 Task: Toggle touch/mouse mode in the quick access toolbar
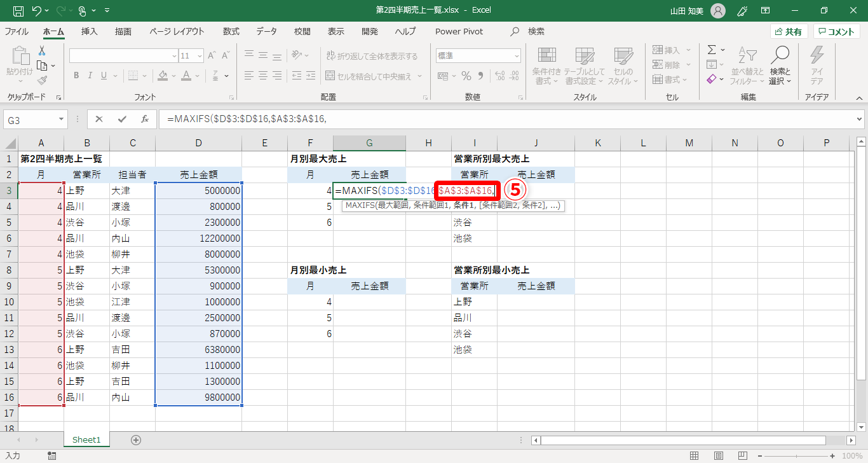84,11
